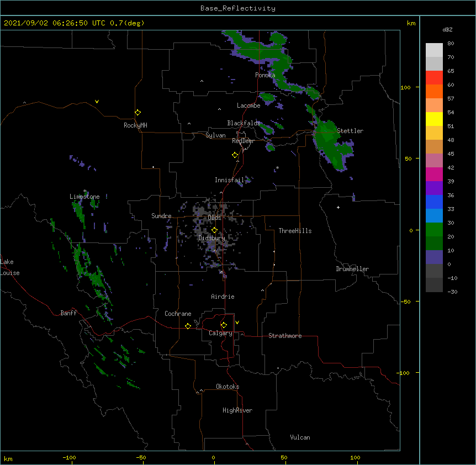Click the Lacombe city label

pos(248,105)
